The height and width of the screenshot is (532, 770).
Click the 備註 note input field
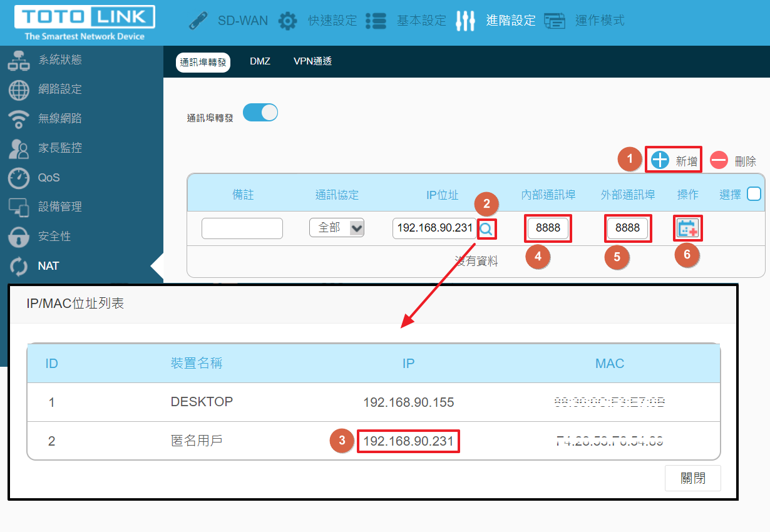click(x=242, y=228)
